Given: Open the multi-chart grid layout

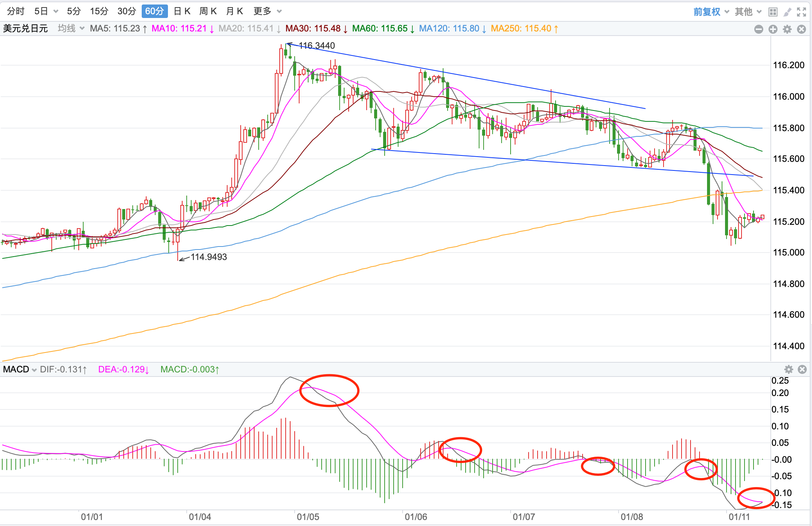Looking at the screenshot, I should pyautogui.click(x=773, y=12).
